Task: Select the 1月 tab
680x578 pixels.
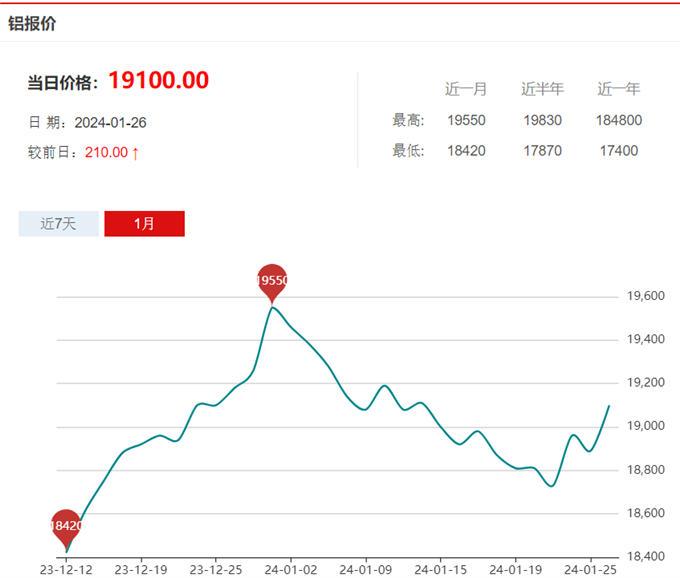Action: [144, 224]
